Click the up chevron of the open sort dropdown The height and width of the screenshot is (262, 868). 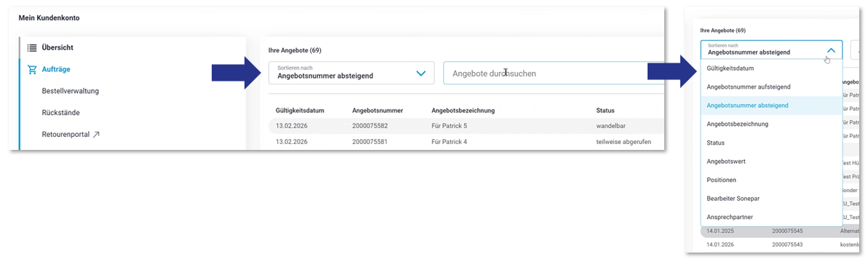click(x=830, y=49)
